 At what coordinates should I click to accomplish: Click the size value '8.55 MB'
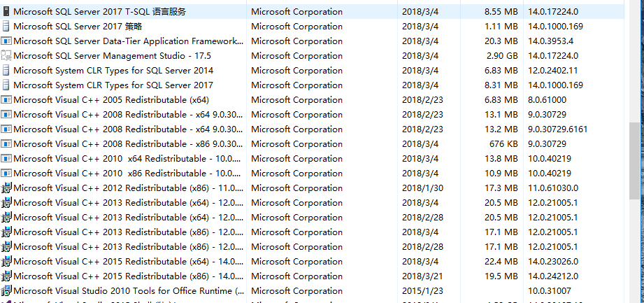click(x=501, y=12)
